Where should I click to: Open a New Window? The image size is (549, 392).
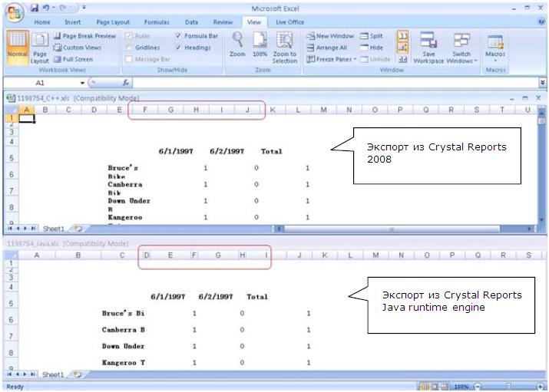330,36
